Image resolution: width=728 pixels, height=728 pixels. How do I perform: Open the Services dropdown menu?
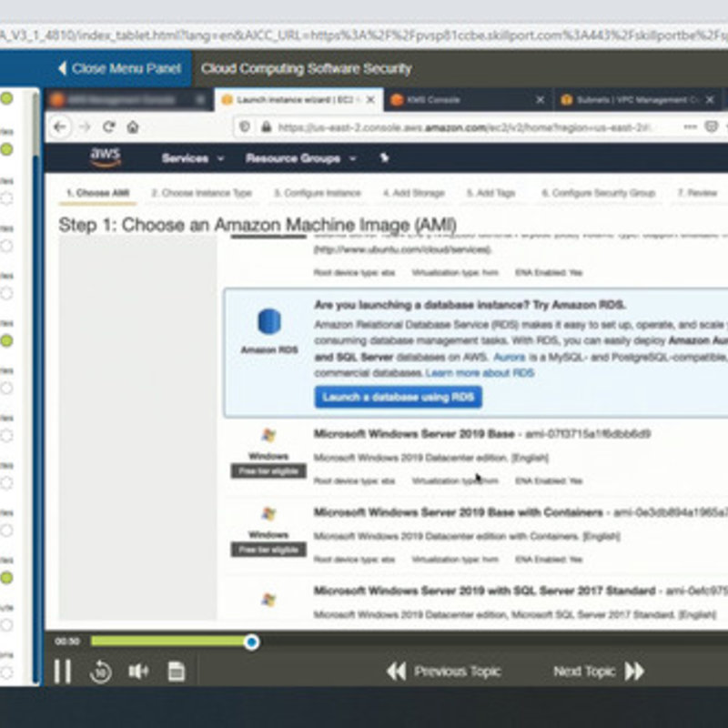click(192, 158)
